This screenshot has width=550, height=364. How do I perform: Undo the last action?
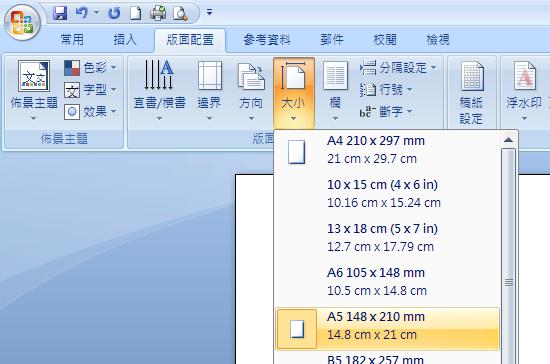coord(82,13)
